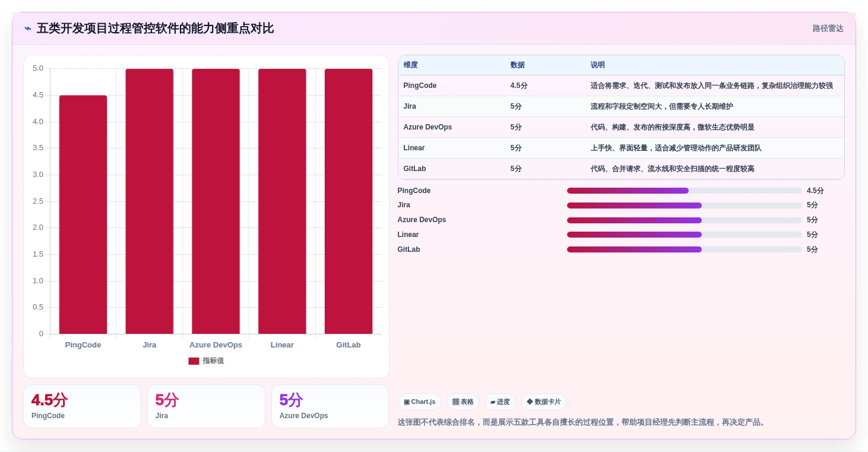Click the 进度 tag chip
This screenshot has width=868, height=452.
[x=500, y=402]
